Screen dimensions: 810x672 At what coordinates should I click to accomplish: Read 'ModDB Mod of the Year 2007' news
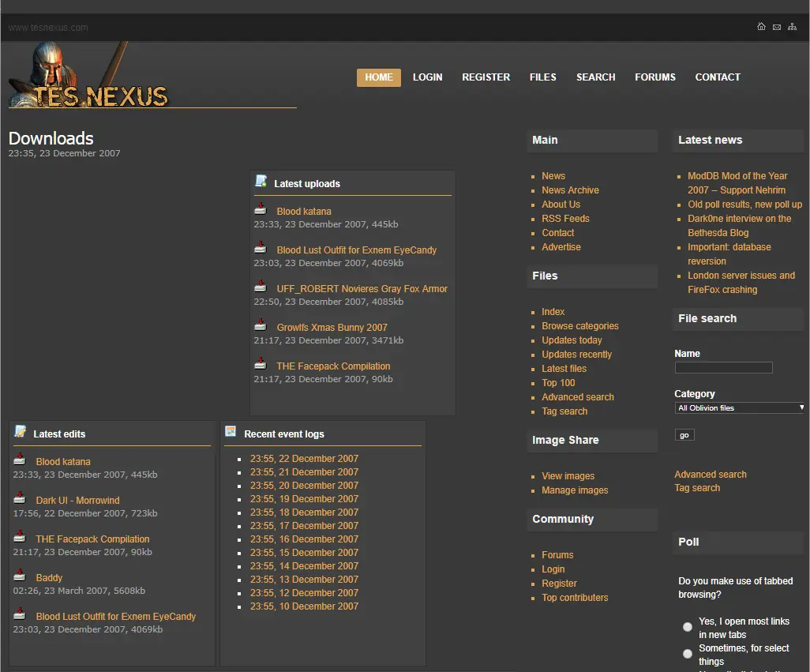737,183
